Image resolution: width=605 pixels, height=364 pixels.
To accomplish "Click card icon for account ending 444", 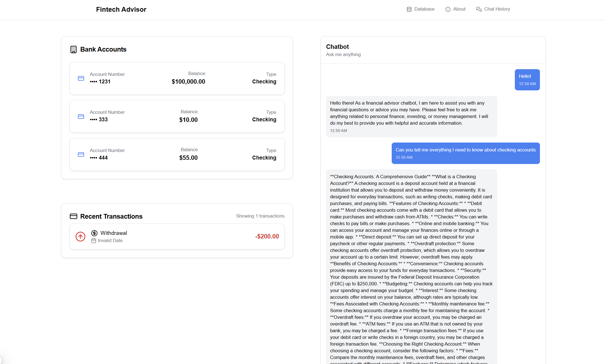I will [81, 155].
